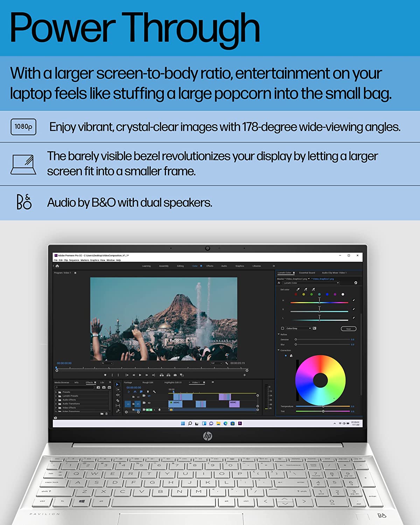This screenshot has width=420, height=525.
Task: Open Program monitor wrench settings
Action: 226,363
